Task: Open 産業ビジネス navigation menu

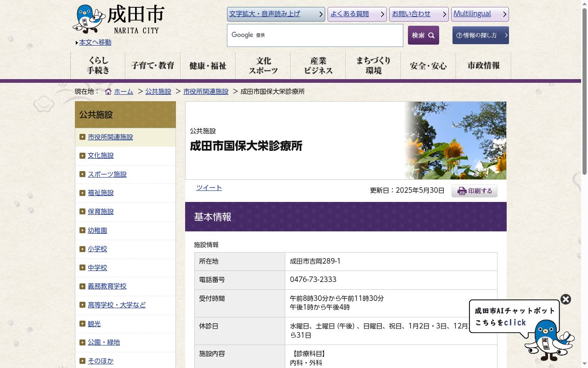Action: click(x=318, y=65)
